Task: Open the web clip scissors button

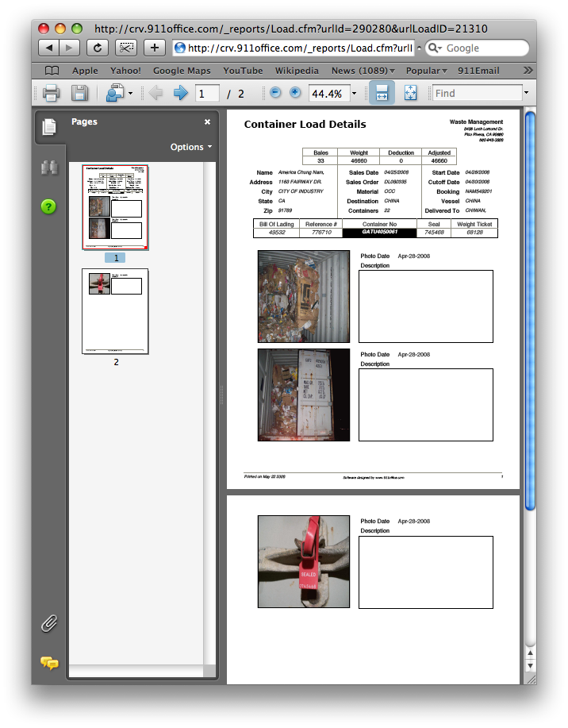Action: 126,48
